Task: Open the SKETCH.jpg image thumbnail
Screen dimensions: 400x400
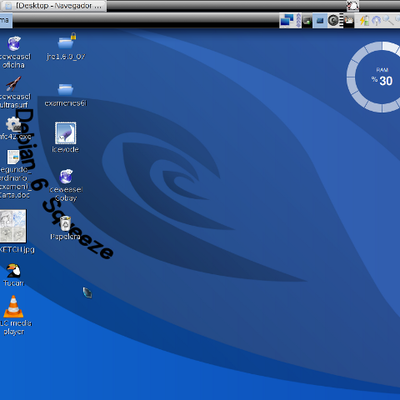Action: tap(13, 226)
